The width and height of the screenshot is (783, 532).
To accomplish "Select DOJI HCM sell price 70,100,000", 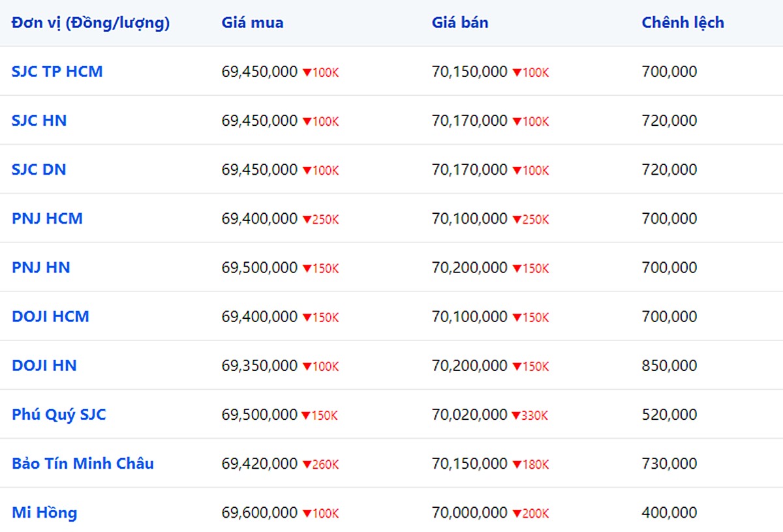I will click(x=470, y=316).
